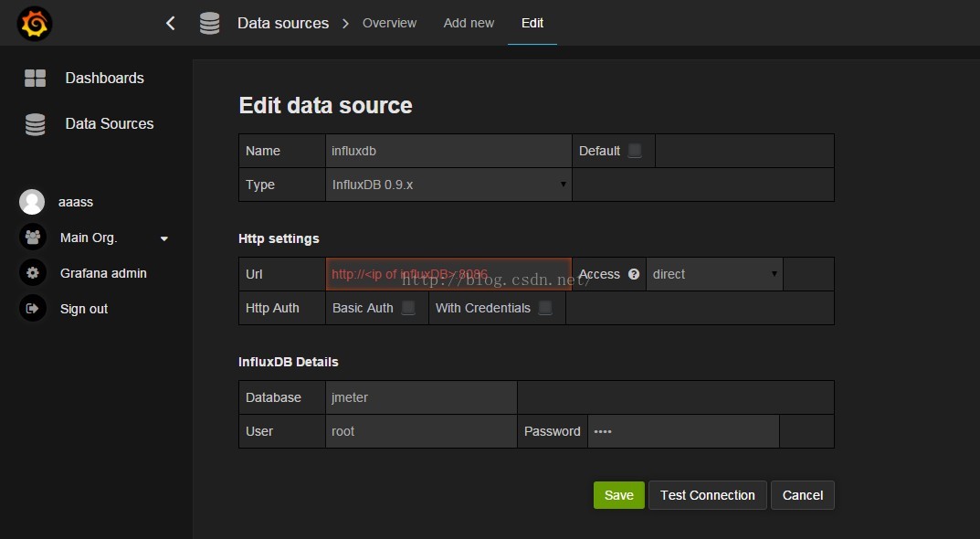Click the Main Org. label text
Viewport: 980px width, 539px height.
coord(89,238)
